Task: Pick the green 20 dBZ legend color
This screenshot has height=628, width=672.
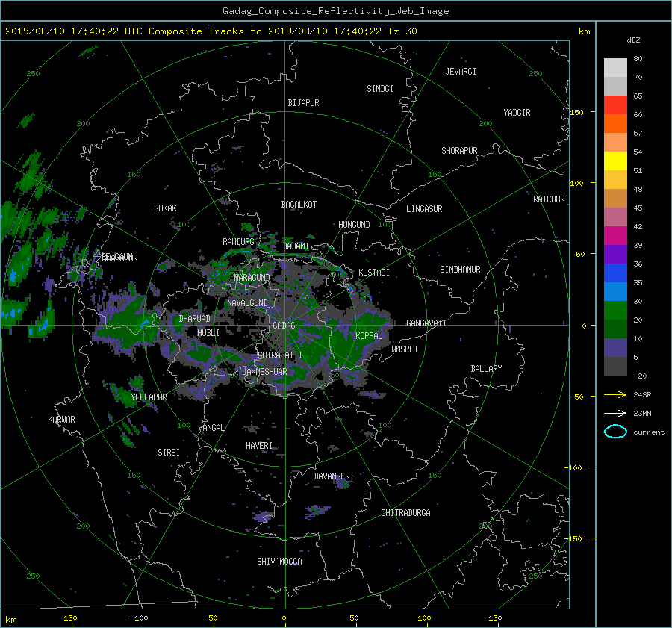Action: tap(615, 311)
